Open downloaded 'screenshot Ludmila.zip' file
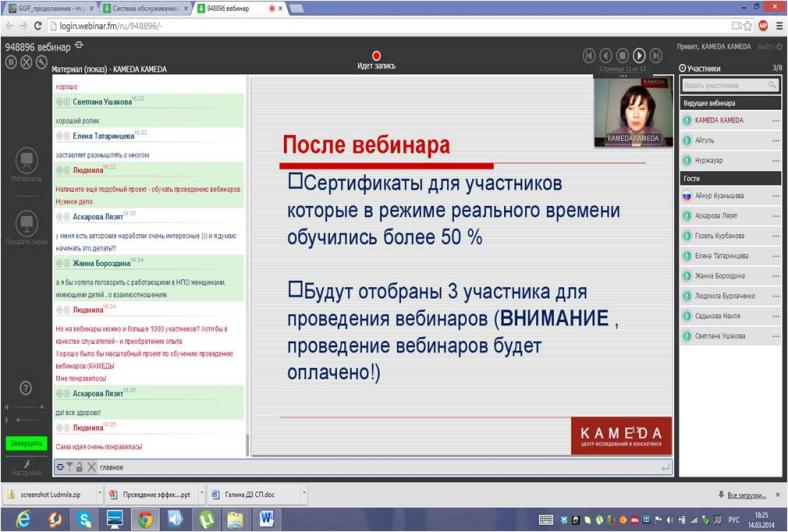Screen dimensions: 788x532 point(50,495)
